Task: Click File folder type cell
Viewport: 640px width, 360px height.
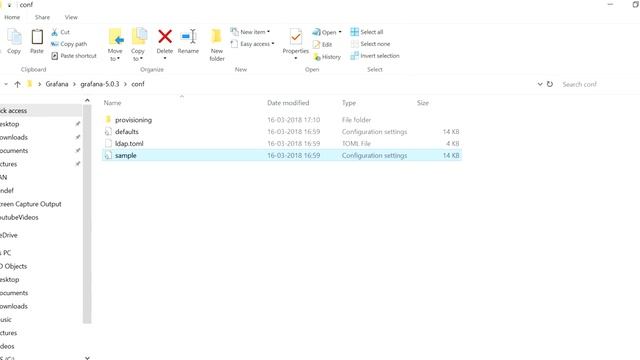Action: click(x=356, y=120)
